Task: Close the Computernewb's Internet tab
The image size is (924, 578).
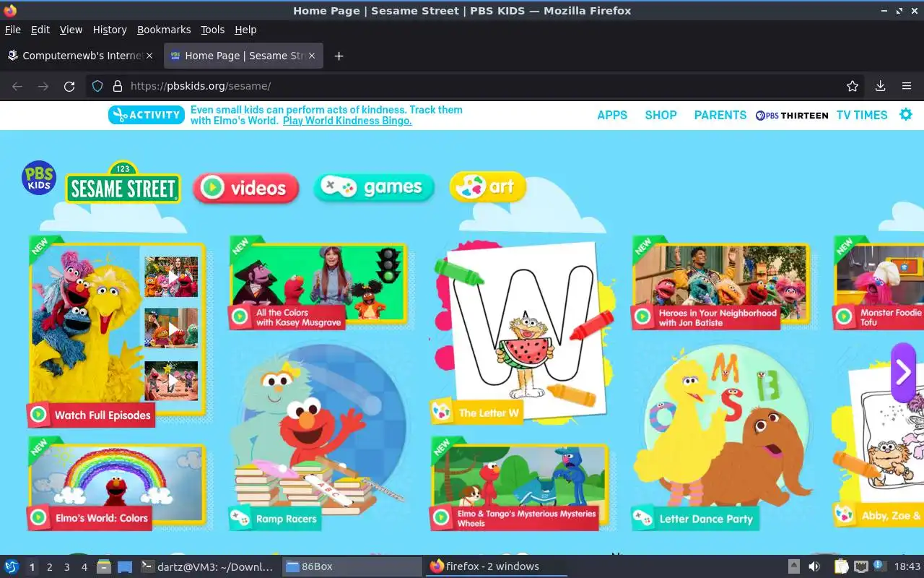Action: coord(149,56)
